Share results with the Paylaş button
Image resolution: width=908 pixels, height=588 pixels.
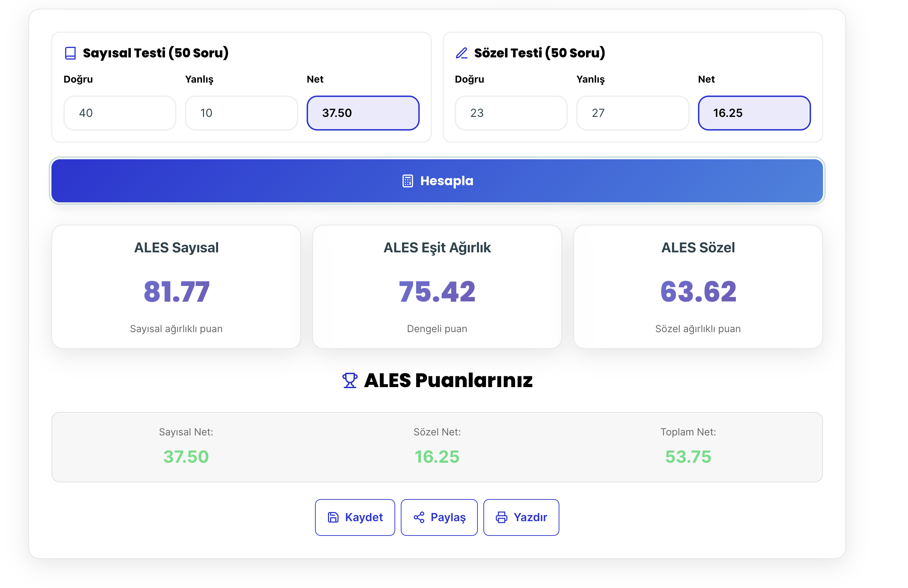pyautogui.click(x=439, y=517)
